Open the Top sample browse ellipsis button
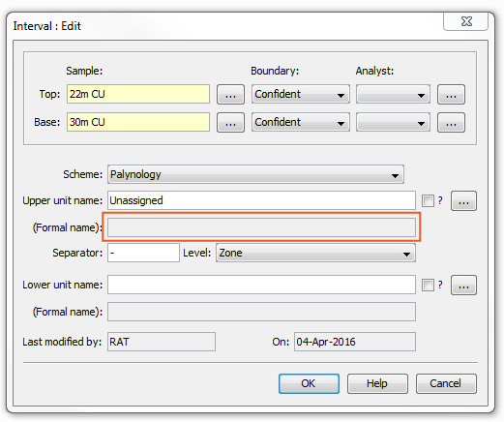504x422 pixels. [x=230, y=94]
